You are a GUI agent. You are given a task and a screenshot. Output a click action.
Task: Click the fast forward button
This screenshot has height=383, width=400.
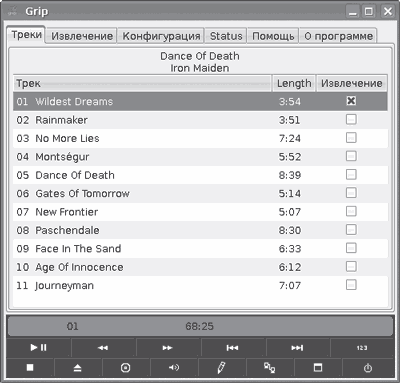pos(167,348)
